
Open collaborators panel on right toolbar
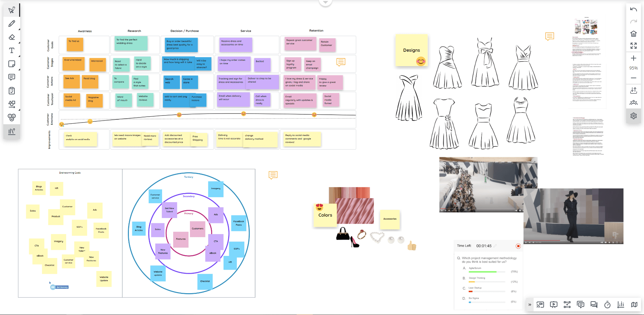pos(633,102)
